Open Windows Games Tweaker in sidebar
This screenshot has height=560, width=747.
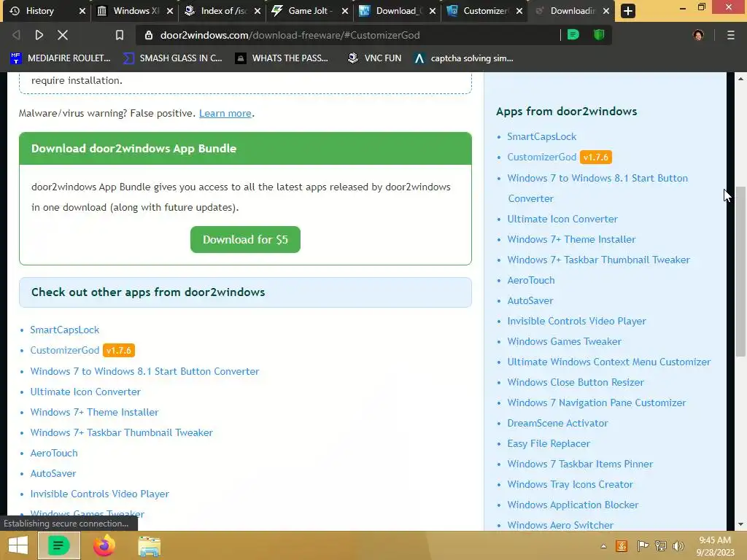pos(565,341)
